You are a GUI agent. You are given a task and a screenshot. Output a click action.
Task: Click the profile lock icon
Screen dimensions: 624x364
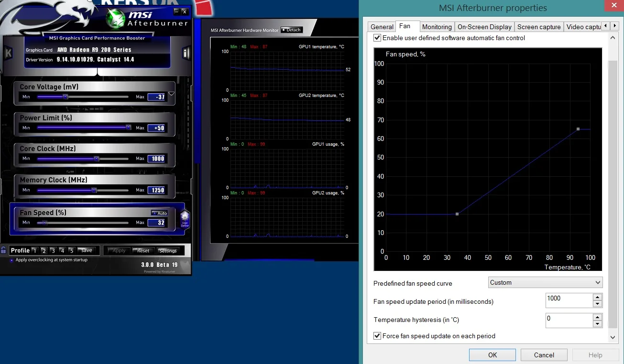tap(4, 250)
